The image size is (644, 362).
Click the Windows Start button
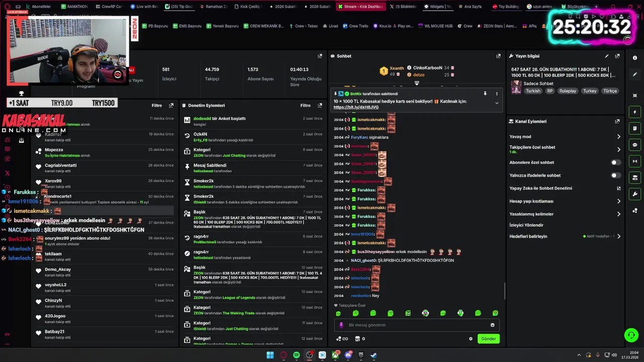[270, 355]
